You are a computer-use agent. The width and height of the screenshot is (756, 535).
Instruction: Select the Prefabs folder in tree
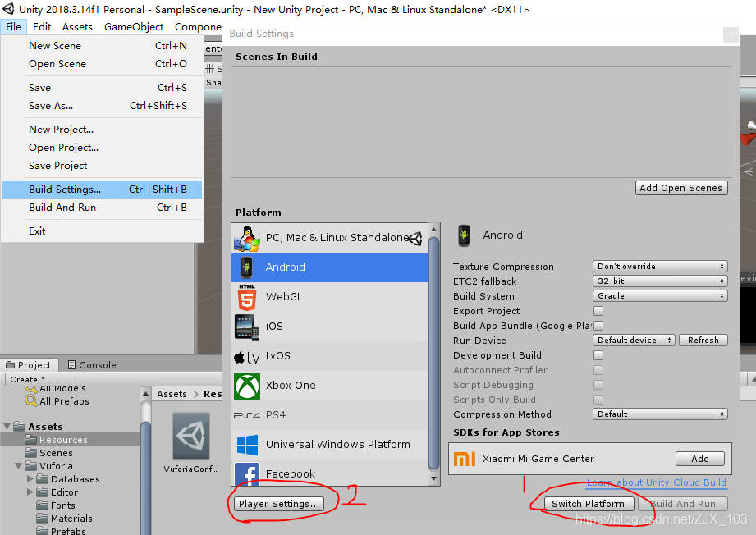point(68,531)
